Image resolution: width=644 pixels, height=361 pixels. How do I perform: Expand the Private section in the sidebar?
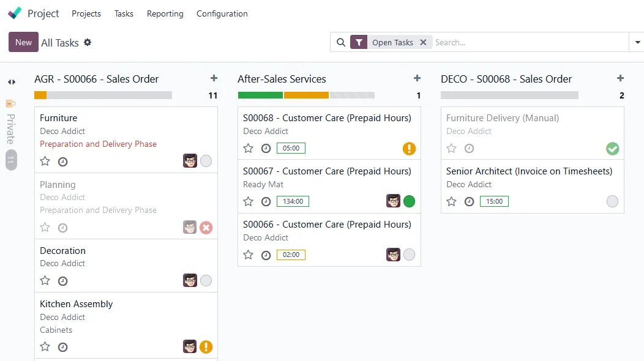coord(10,122)
